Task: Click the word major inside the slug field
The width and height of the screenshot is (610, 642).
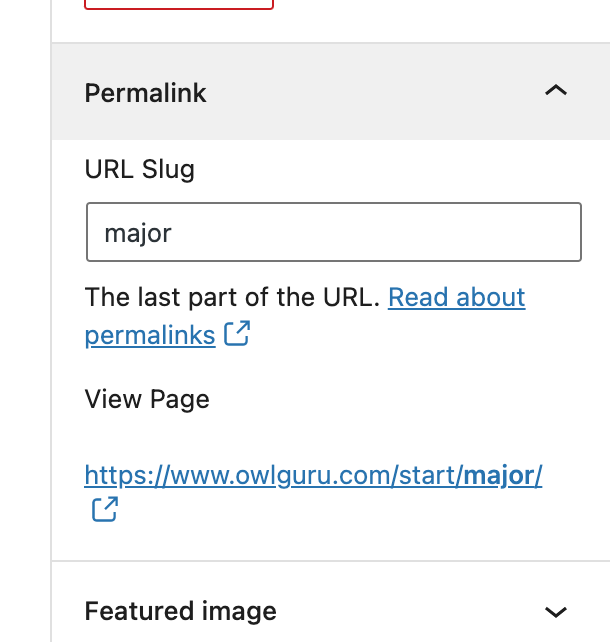Action: tap(138, 234)
